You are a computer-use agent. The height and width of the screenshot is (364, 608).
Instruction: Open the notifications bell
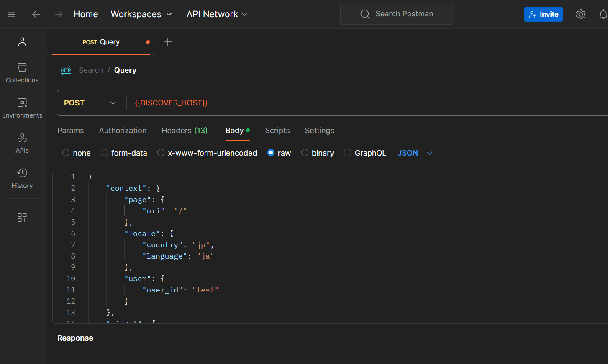(x=603, y=14)
